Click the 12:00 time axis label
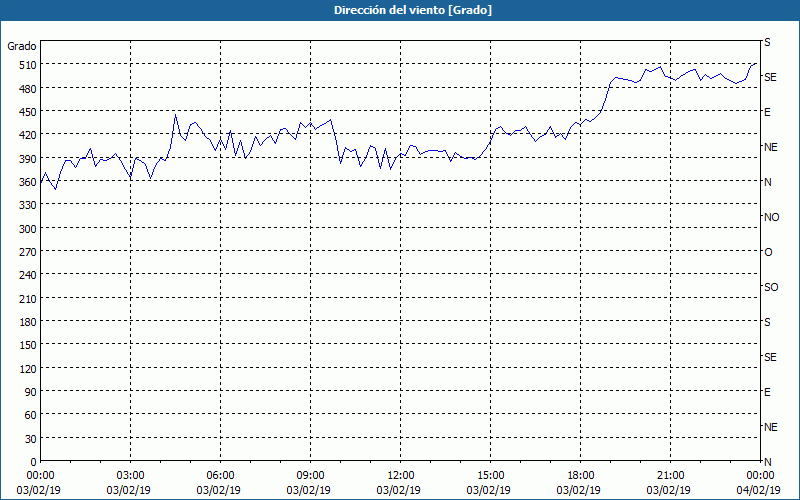This screenshot has width=800, height=500. point(401,476)
